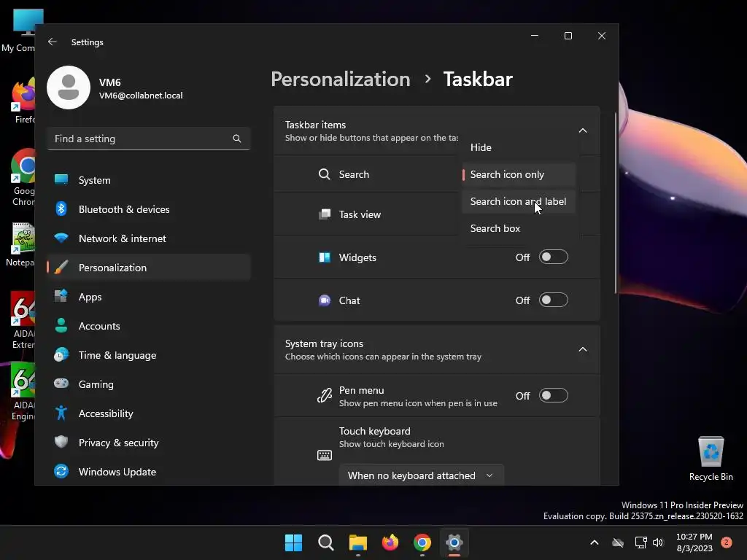The image size is (747, 560).
Task: Toggle the Pen menu switch
Action: tap(553, 396)
